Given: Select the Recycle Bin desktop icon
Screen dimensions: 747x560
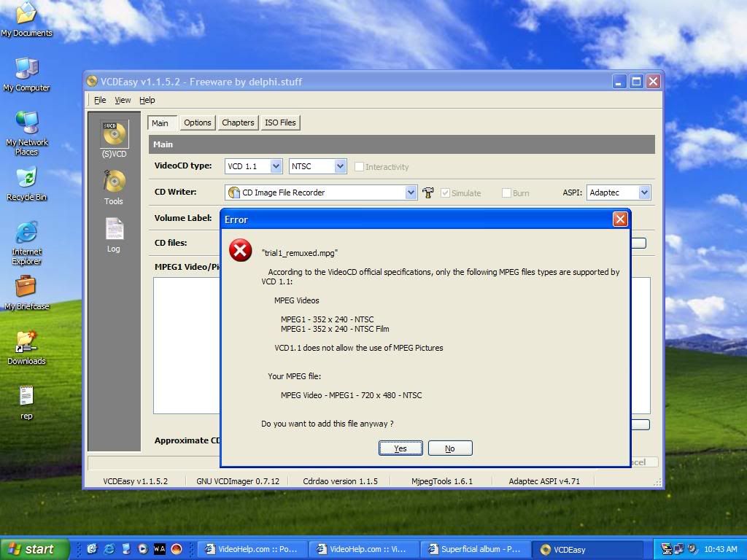Looking at the screenshot, I should click(x=27, y=184).
